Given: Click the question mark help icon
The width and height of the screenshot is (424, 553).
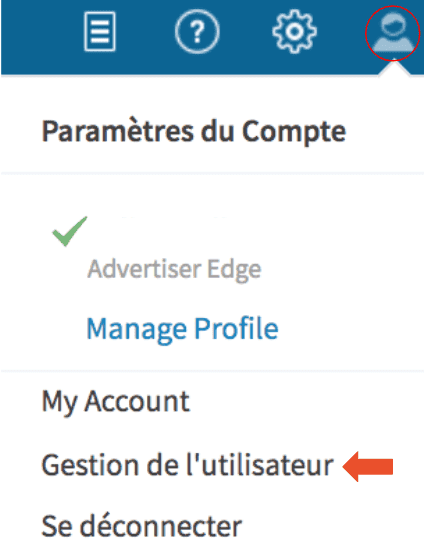Looking at the screenshot, I should coord(197,31).
